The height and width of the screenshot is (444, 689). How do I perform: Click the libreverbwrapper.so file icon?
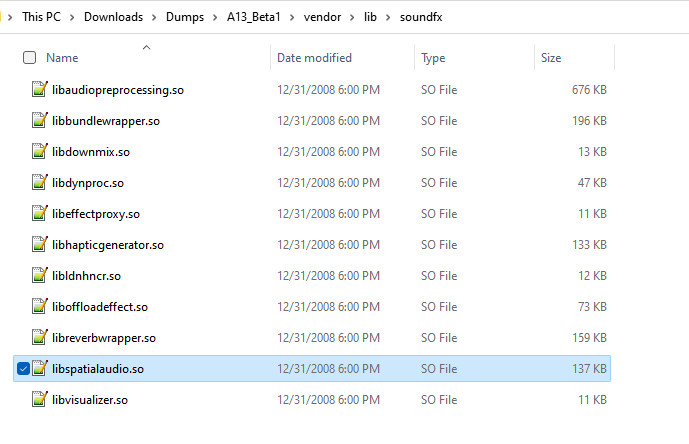(x=40, y=337)
